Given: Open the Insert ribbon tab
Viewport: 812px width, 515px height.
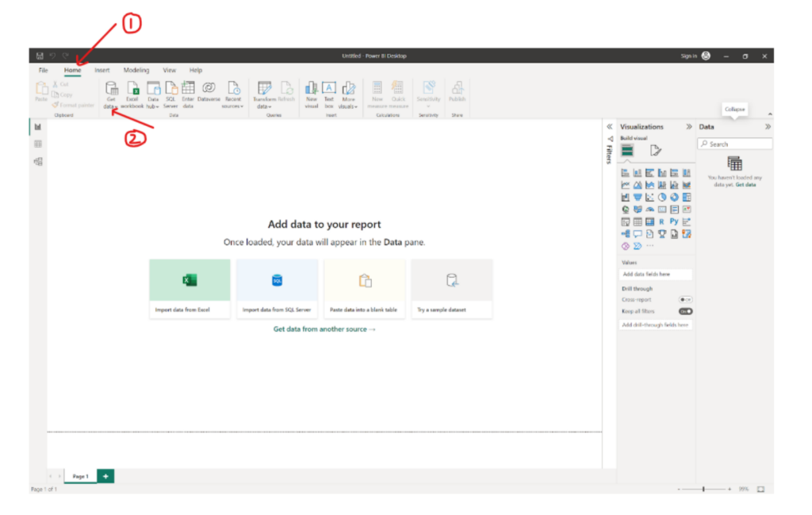Looking at the screenshot, I should (101, 70).
